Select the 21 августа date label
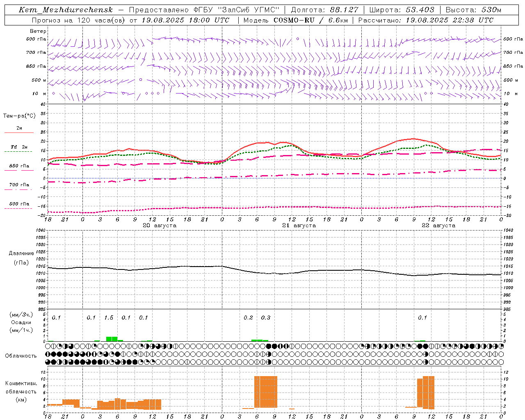The height and width of the screenshot is (420, 525). [299, 226]
